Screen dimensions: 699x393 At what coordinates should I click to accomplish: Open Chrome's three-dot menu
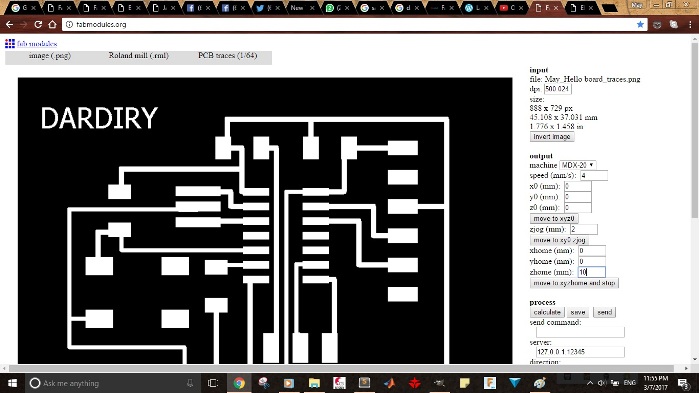pos(690,25)
